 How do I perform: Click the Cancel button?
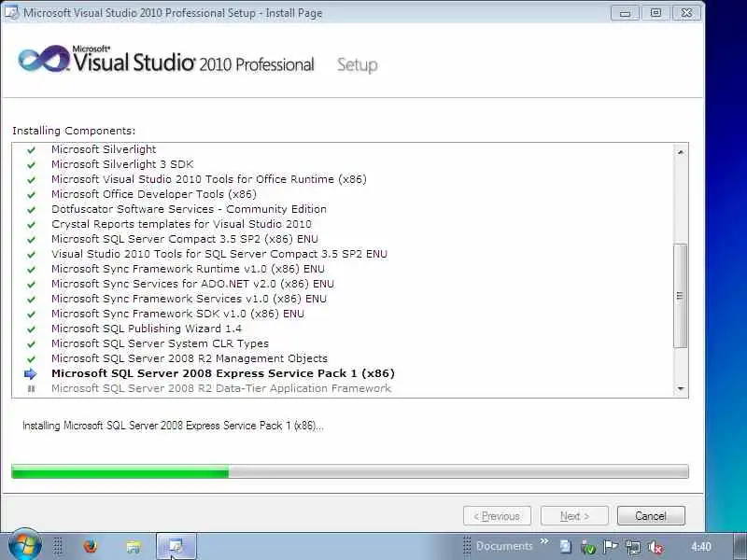pyautogui.click(x=651, y=516)
